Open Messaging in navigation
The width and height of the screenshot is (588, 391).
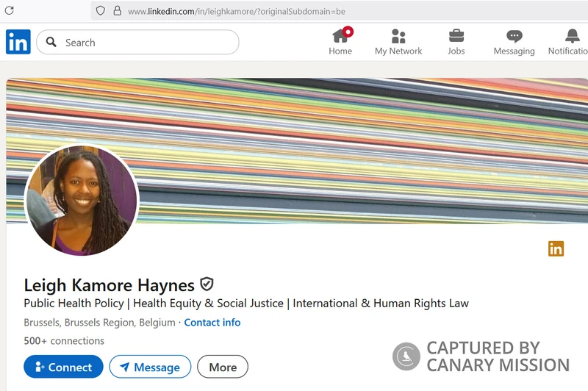[x=514, y=42]
